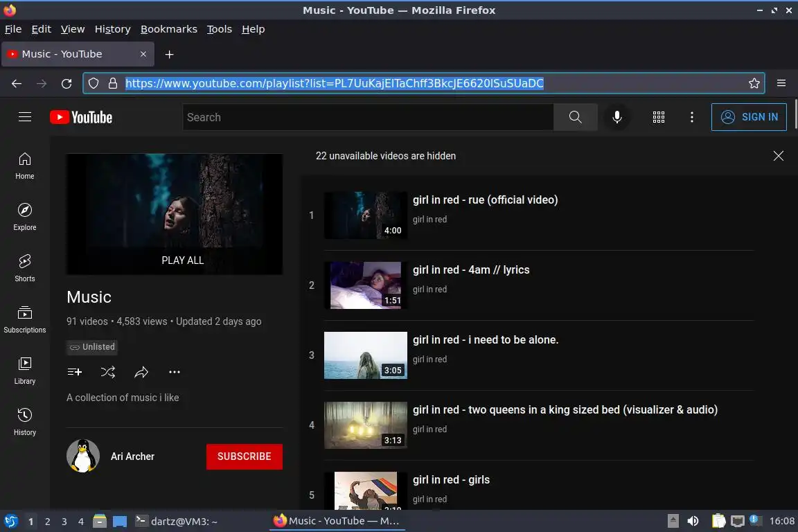Open the YouTube apps grid icon

click(659, 117)
